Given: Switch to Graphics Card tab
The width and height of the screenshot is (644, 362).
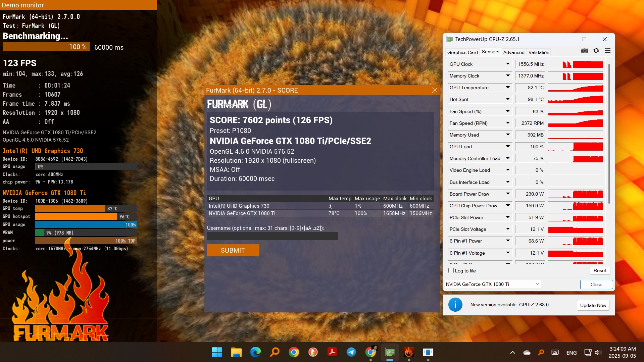Looking at the screenshot, I should pyautogui.click(x=462, y=52).
